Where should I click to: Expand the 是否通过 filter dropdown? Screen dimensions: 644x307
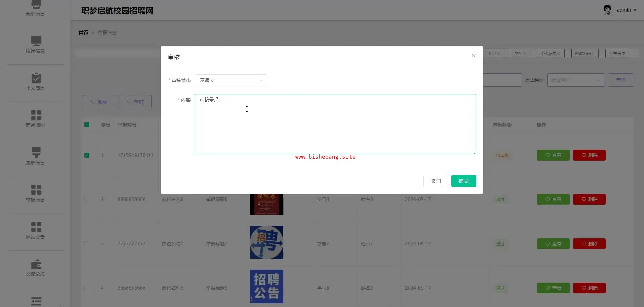[x=576, y=80]
